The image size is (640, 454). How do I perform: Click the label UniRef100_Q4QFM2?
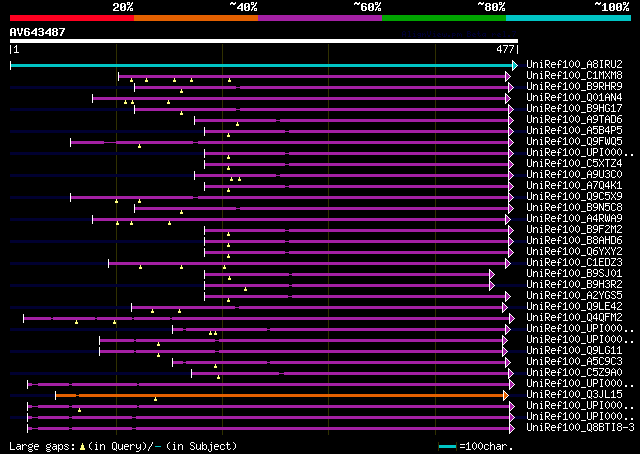[574, 318]
